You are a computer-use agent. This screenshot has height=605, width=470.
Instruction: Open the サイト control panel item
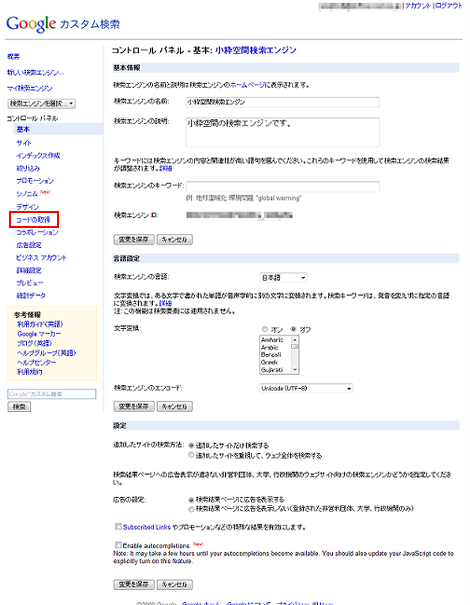coord(24,143)
